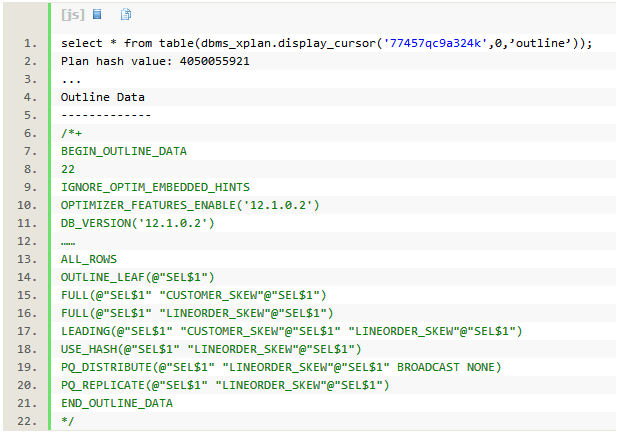Click the '...' ellipsis on line 3
The width and height of the screenshot is (620, 437).
pos(71,81)
